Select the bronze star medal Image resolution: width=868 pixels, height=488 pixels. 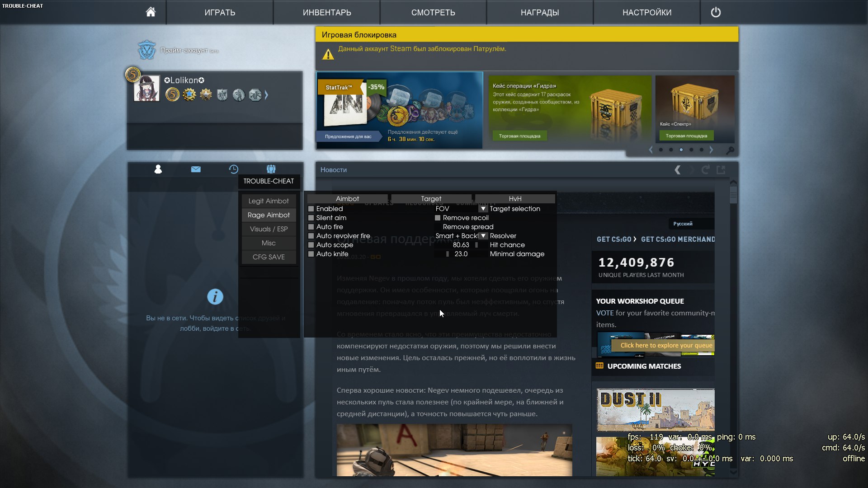206,94
